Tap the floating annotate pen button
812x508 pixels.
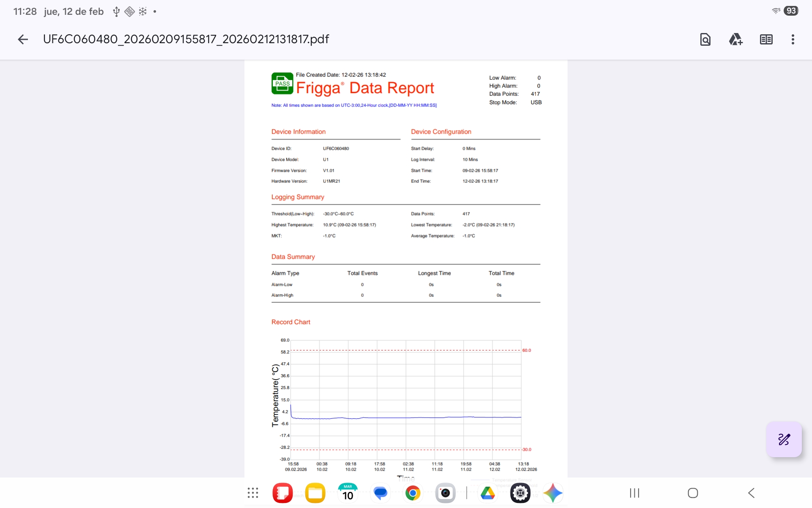tap(784, 439)
